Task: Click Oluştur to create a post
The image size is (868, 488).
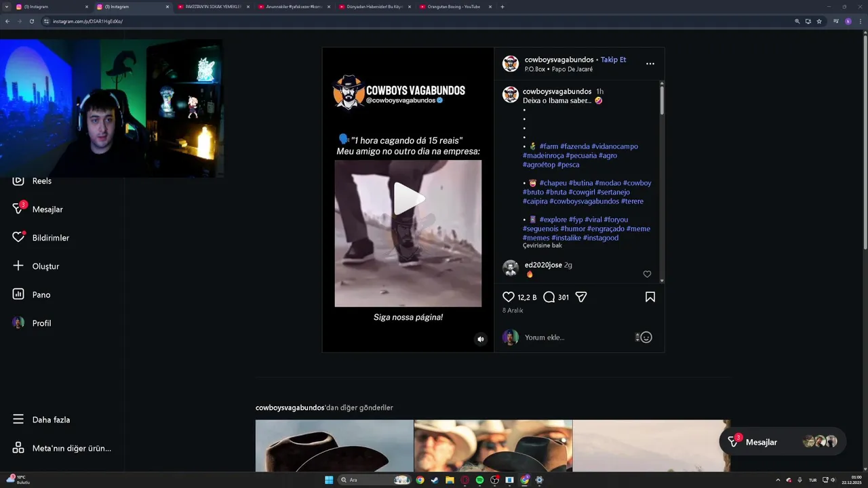Action: pyautogui.click(x=36, y=266)
